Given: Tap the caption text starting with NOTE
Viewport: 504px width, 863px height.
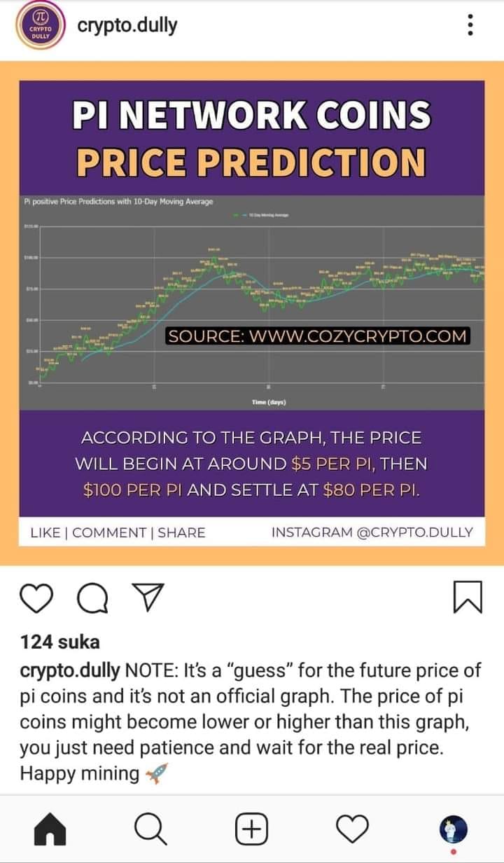Looking at the screenshot, I should [x=251, y=722].
